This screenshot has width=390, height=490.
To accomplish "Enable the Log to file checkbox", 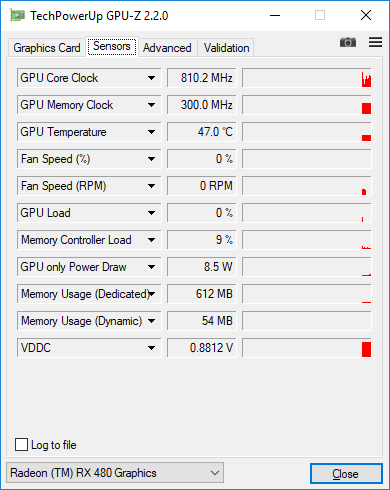I will (21, 445).
